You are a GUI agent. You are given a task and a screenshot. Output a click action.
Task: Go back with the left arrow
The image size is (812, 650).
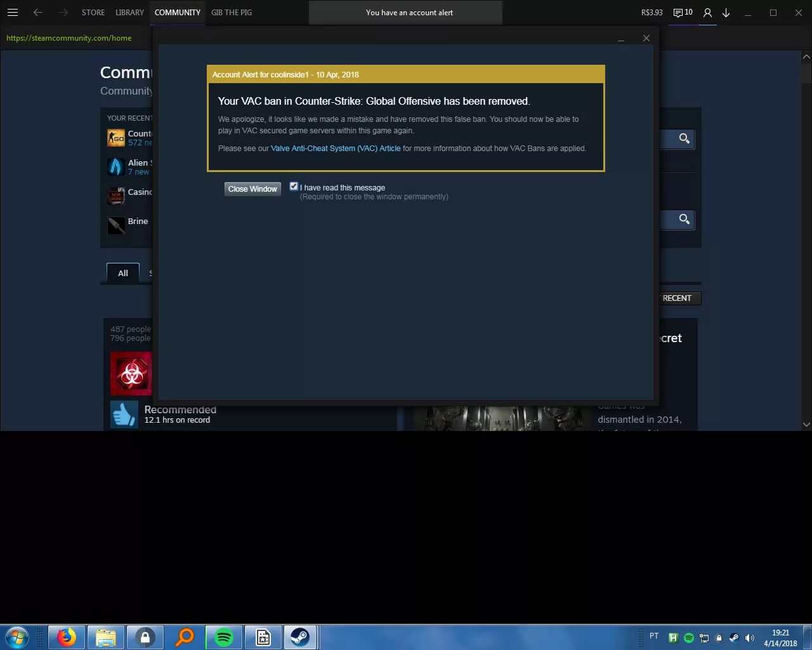38,12
